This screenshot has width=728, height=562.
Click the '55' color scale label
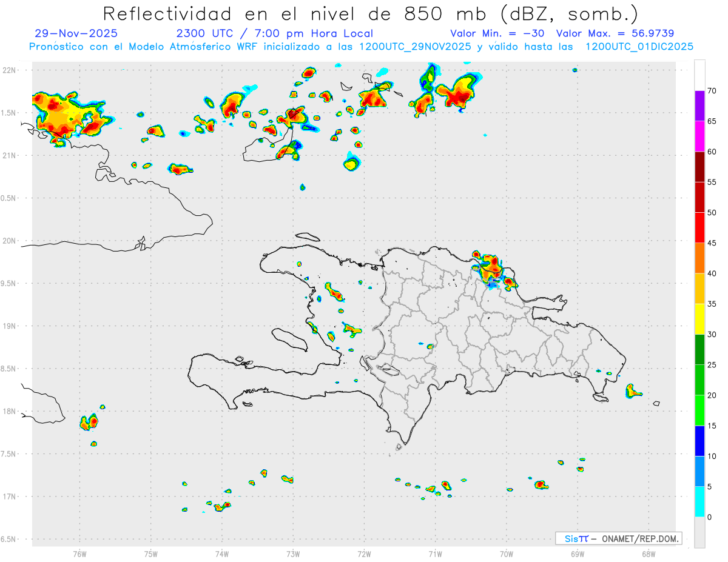[712, 182]
